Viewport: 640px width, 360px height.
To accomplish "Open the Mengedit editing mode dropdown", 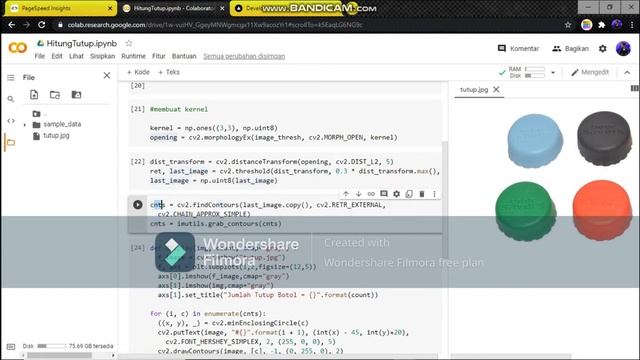I will pyautogui.click(x=590, y=72).
